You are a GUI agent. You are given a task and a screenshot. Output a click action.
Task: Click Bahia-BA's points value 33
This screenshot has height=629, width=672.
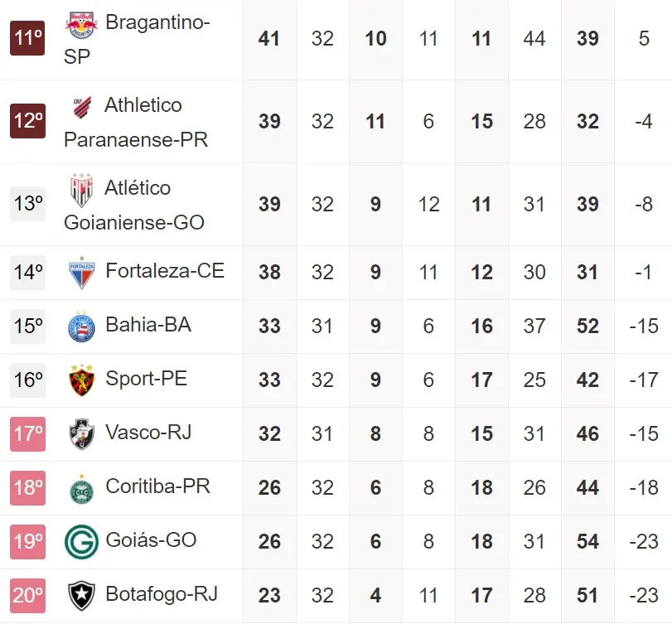click(x=269, y=327)
